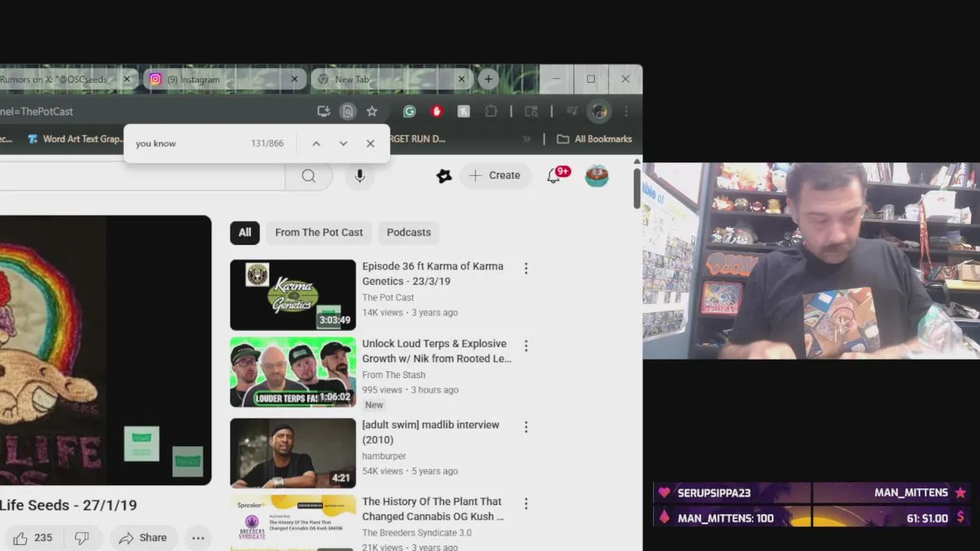Viewport: 980px width, 551px height.
Task: Open YouTube notifications bell
Action: click(554, 176)
